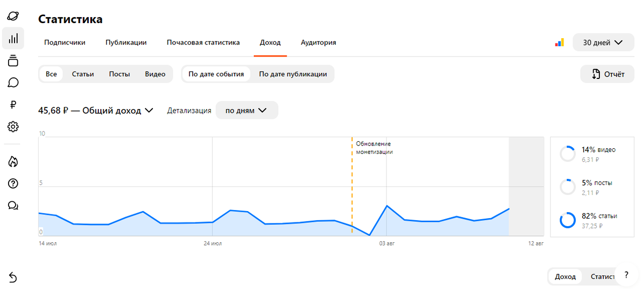Image resolution: width=644 pixels, height=289 pixels.
Task: Select the Доход bottom toggle
Action: pyautogui.click(x=565, y=277)
